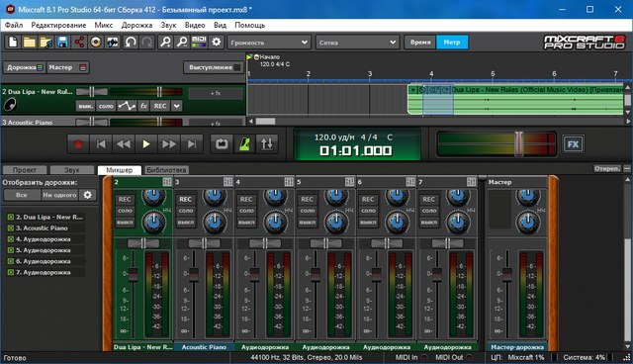Uncheck the 4. Аудиодорожка checkbox
The image size is (633, 364).
coord(11,239)
